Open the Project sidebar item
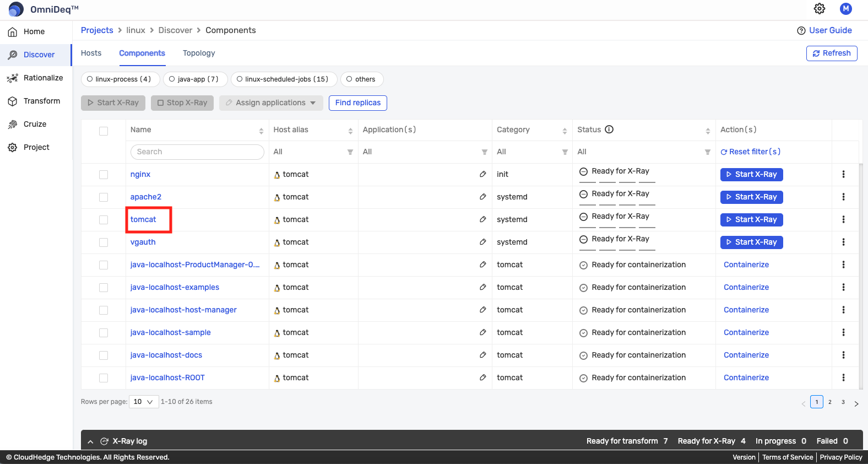 [x=36, y=147]
